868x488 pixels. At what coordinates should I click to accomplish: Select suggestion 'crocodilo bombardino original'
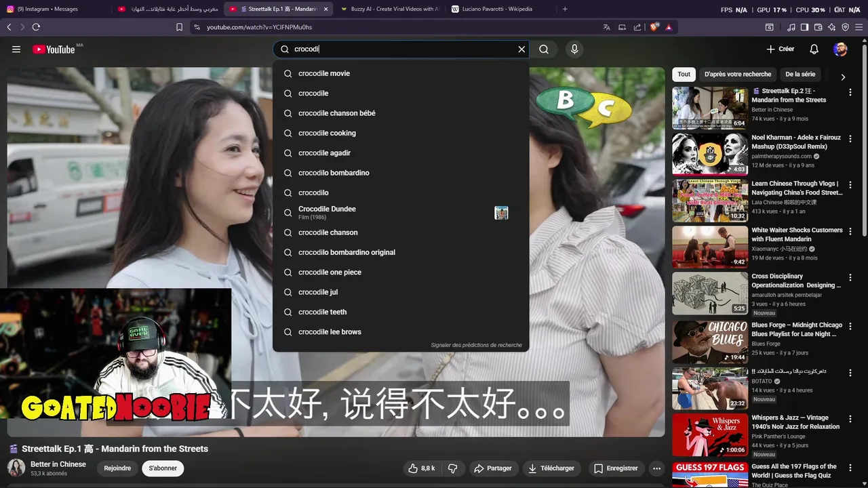[x=401, y=252]
